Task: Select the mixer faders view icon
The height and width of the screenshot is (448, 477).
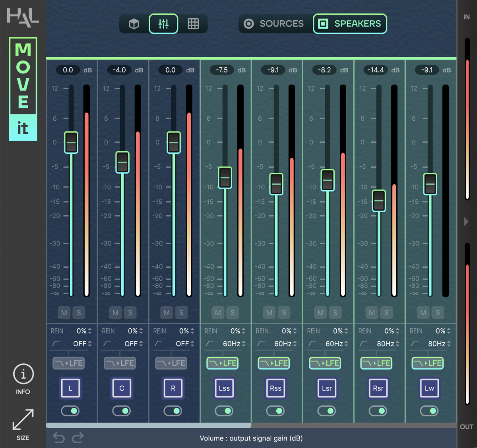Action: coord(163,24)
